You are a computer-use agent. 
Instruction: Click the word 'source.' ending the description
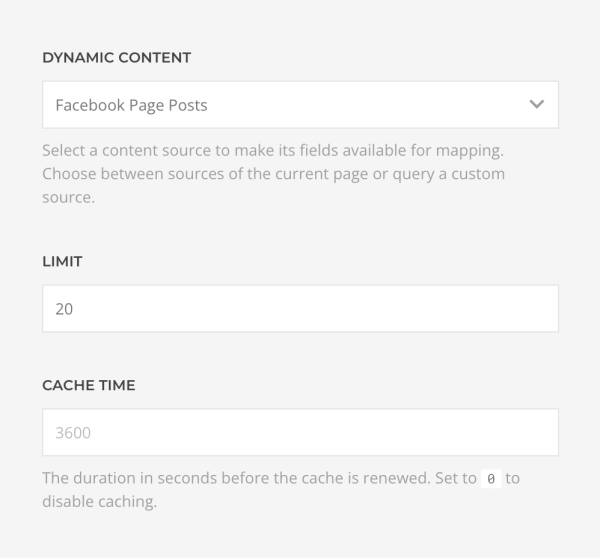[x=68, y=198]
